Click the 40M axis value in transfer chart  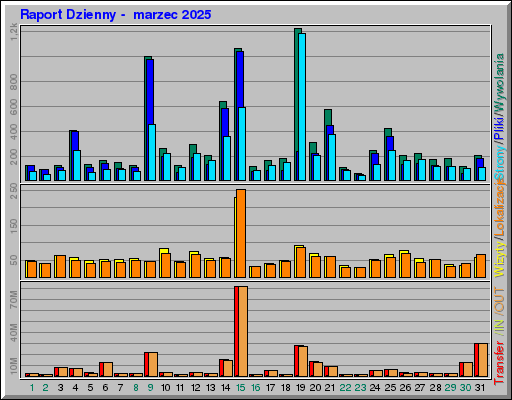tap(14, 332)
